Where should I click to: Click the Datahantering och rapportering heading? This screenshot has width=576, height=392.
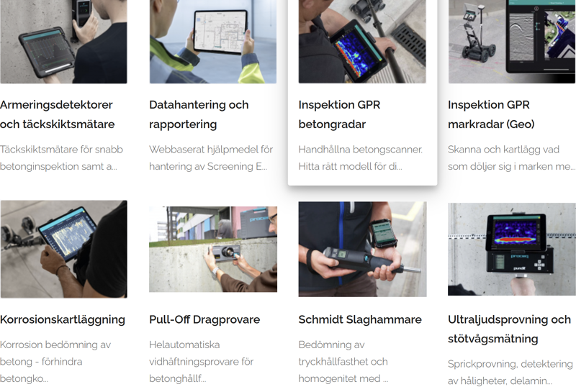pyautogui.click(x=199, y=114)
